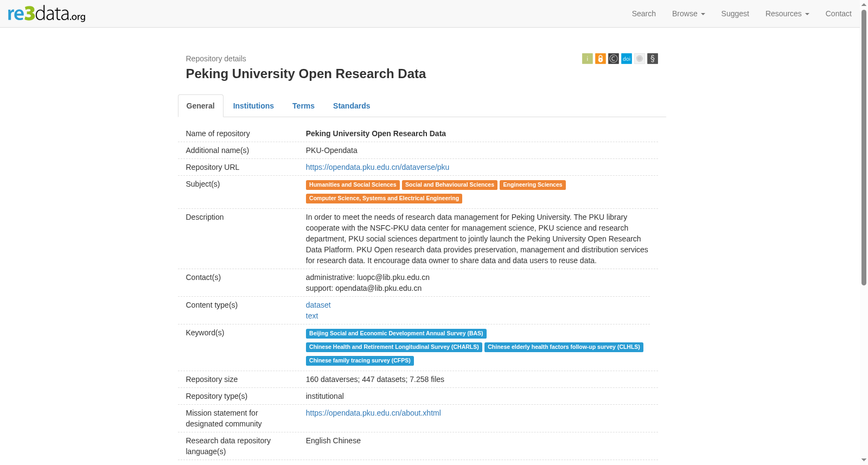Follow the dataset content type link

pyautogui.click(x=318, y=305)
